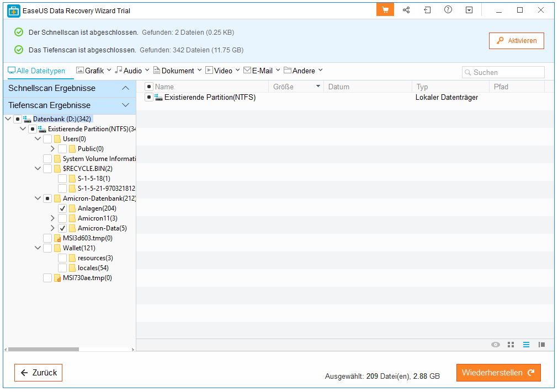
Task: Open the Andere filter tab
Action: click(x=303, y=71)
